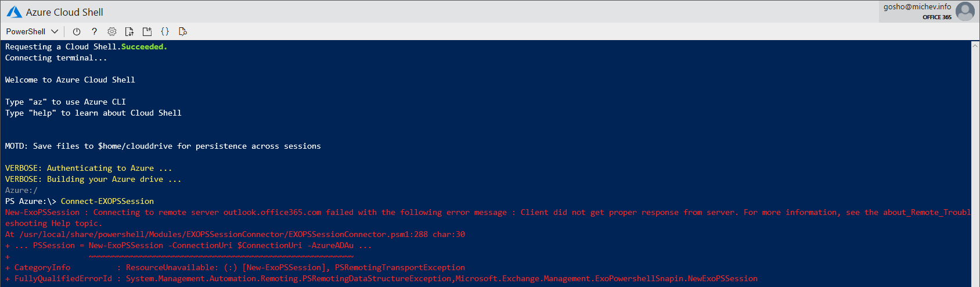Open the editor curly braces icon
This screenshot has width=980, height=287.
point(165,31)
